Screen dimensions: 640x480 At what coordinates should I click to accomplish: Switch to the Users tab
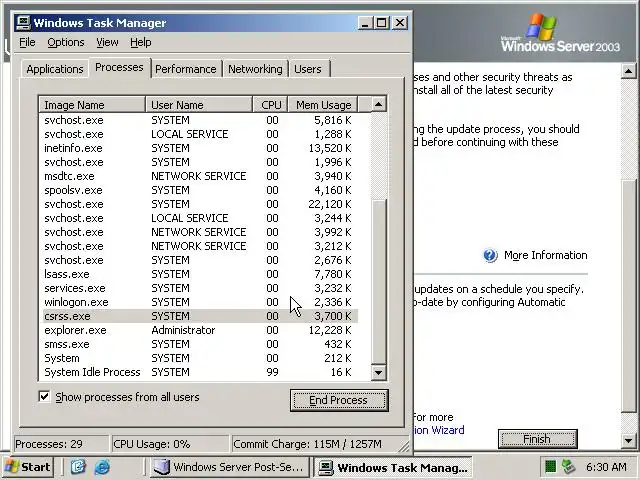[308, 69]
